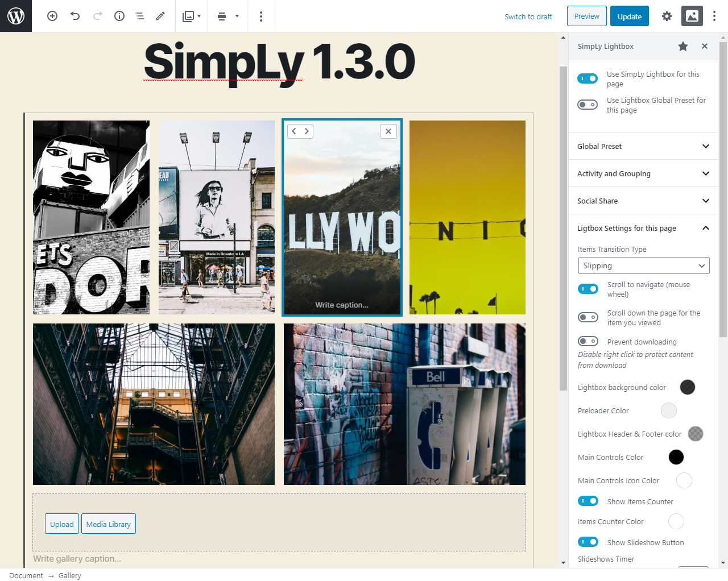Toggle Use SimpLy Lightbox for this page

coord(588,78)
